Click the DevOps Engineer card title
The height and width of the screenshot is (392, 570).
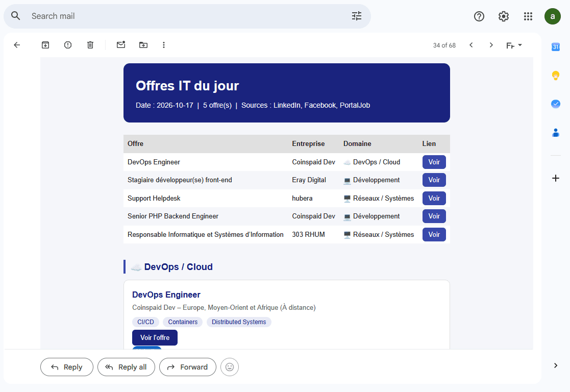coord(166,295)
